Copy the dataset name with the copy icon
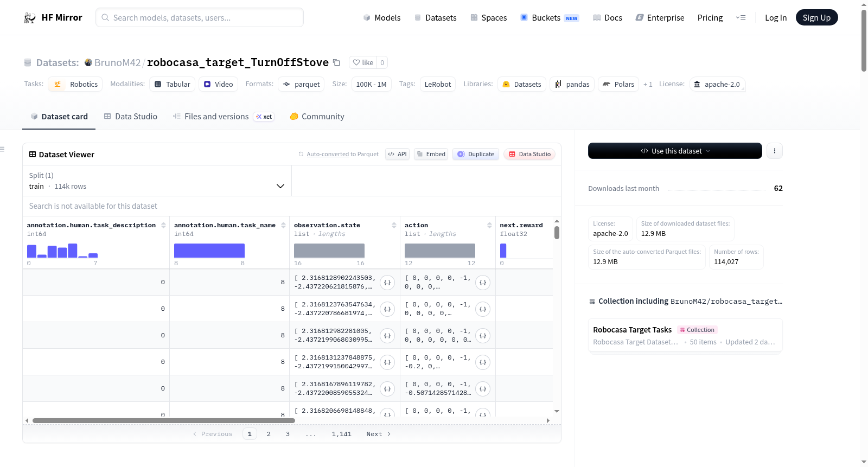868x467 pixels. 336,62
